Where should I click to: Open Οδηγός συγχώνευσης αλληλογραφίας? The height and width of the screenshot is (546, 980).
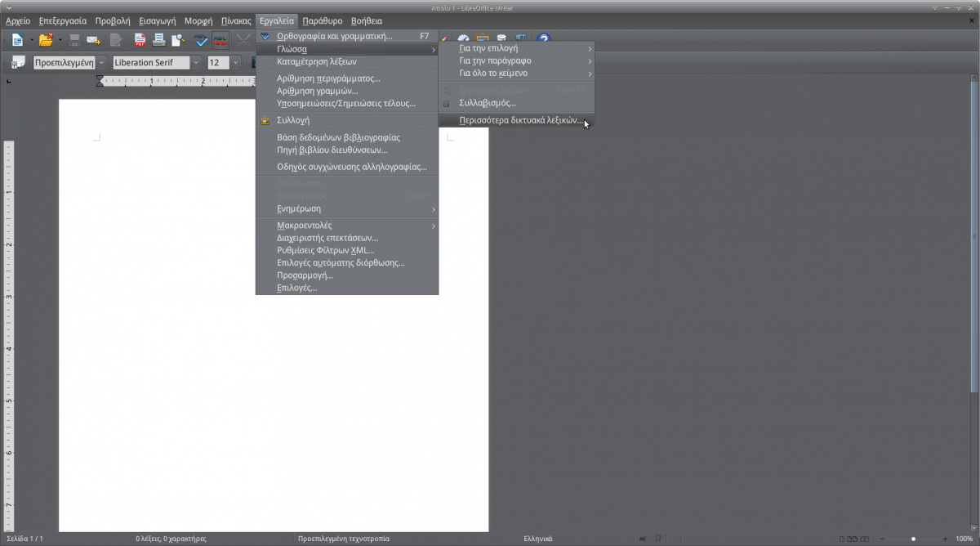click(347, 167)
